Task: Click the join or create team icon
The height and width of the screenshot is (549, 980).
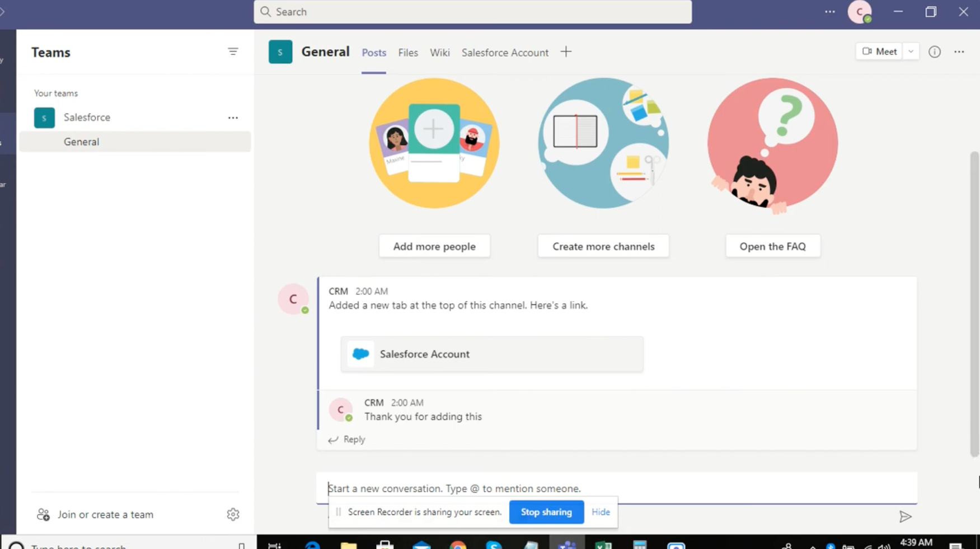Action: tap(43, 514)
